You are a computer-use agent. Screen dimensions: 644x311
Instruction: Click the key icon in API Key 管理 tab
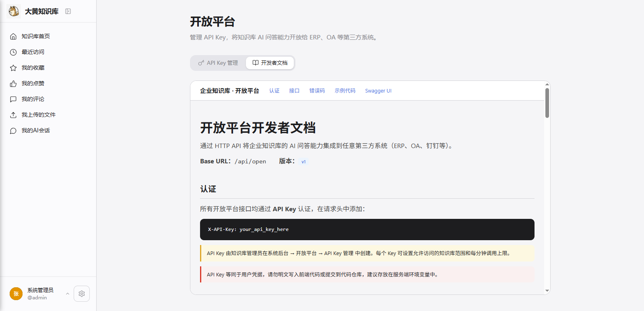point(201,63)
